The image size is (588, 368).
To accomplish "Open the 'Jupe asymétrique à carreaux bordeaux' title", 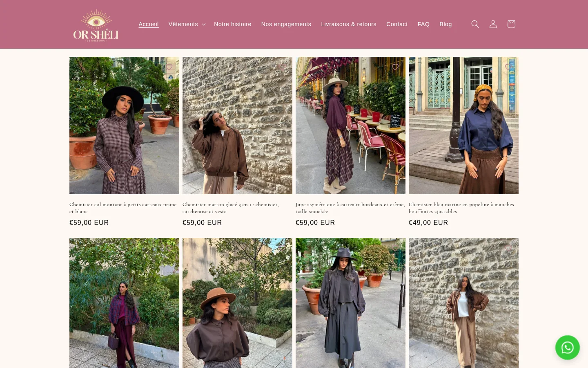I will click(350, 208).
